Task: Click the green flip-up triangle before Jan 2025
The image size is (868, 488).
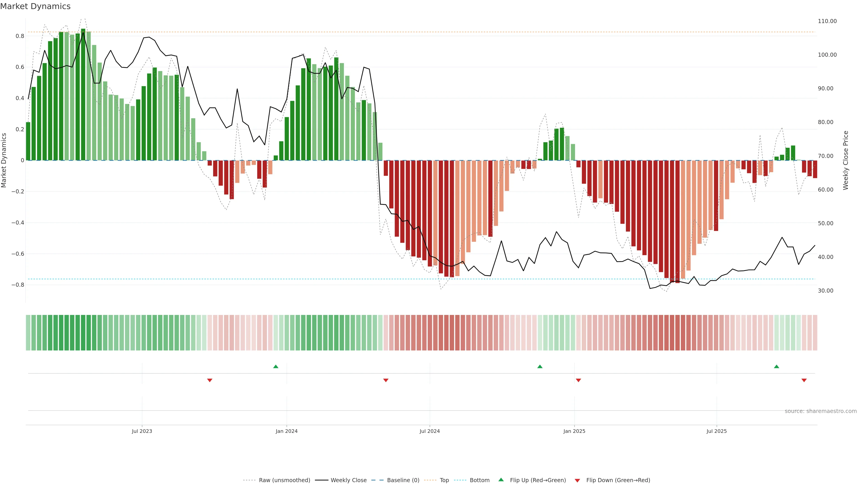Action: tap(540, 366)
